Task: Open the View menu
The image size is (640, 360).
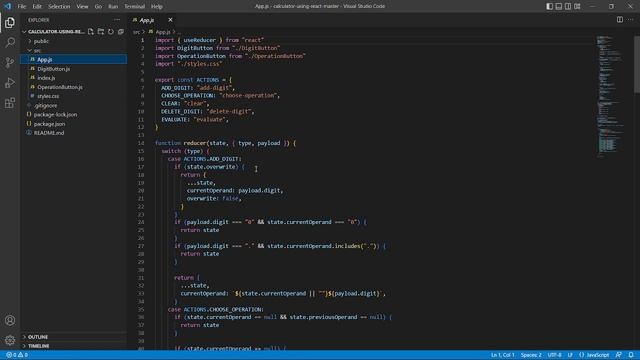Action: 82,6
